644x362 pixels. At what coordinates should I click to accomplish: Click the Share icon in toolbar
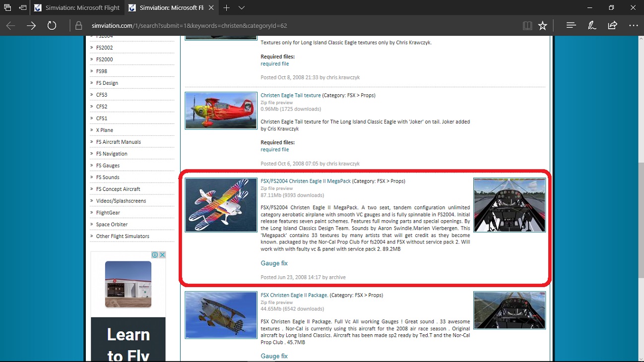coord(613,25)
